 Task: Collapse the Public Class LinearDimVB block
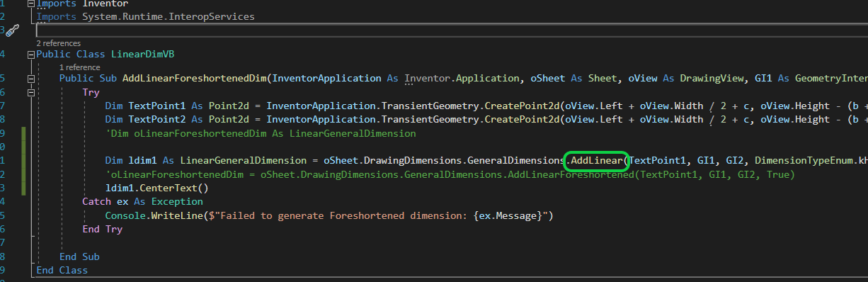[30, 55]
